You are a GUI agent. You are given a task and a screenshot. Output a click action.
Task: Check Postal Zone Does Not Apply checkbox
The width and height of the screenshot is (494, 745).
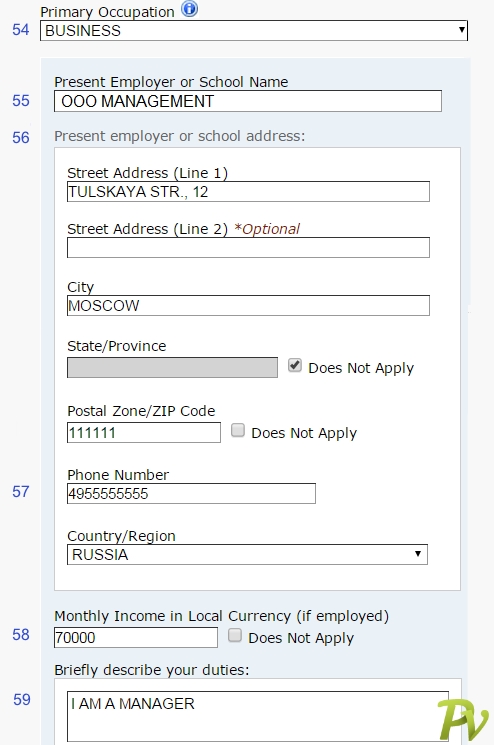[x=238, y=430]
